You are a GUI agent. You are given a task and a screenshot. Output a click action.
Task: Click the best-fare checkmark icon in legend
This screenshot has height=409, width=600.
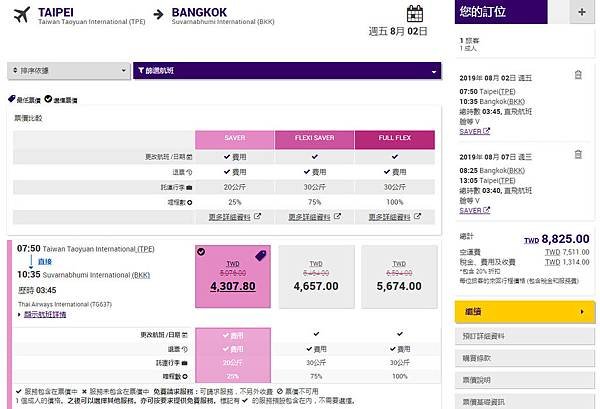(48, 99)
